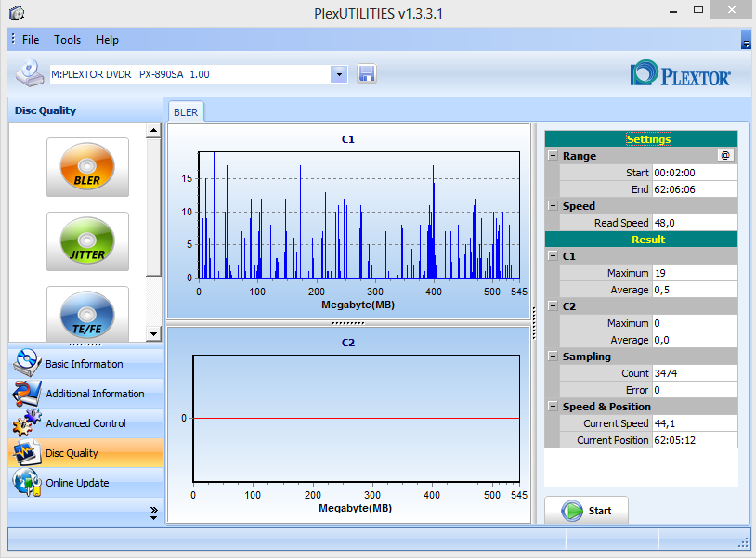This screenshot has width=756, height=558.
Task: Expand the navigation pane overflow chevron
Action: pos(154,513)
